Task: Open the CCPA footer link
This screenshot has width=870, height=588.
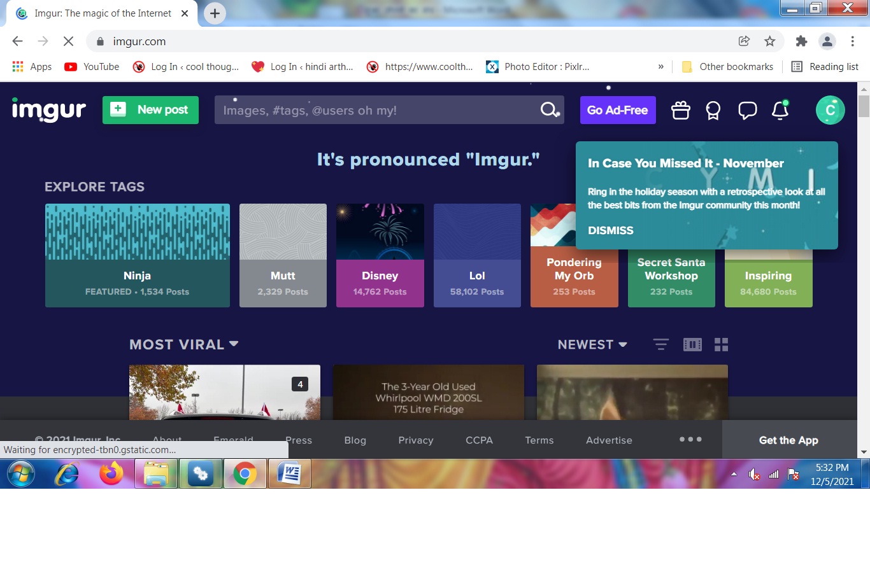Action: [x=479, y=440]
